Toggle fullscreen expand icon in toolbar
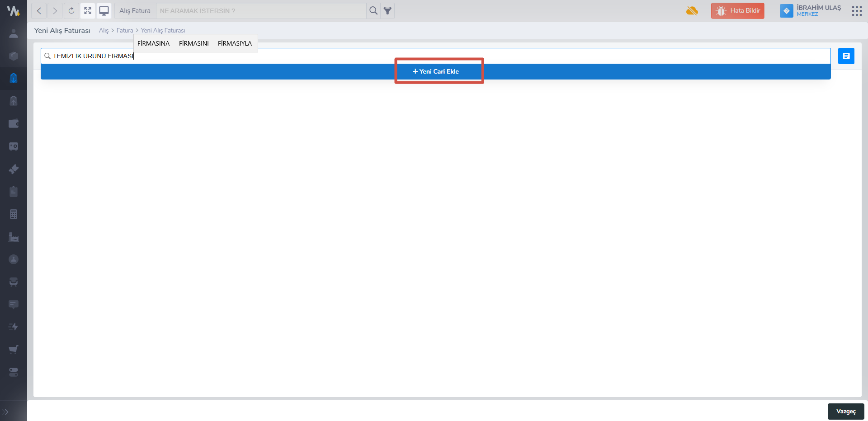This screenshot has height=421, width=868. coord(88,11)
